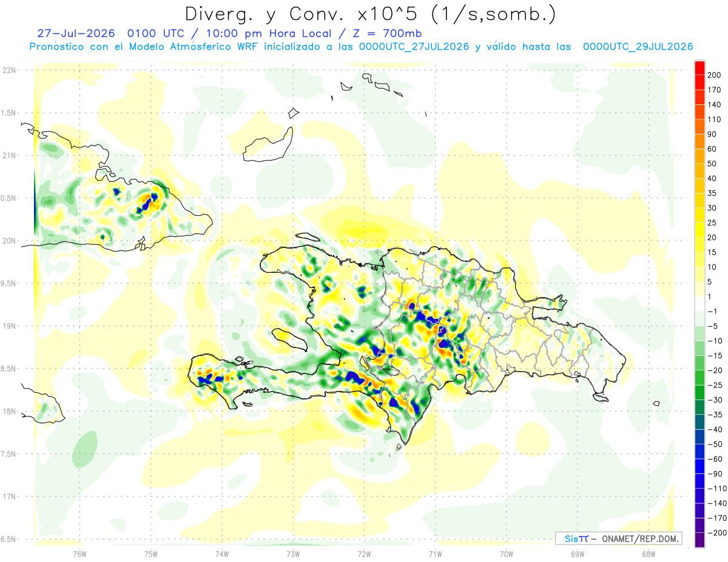Click the positive '5' colorbar label

(710, 282)
